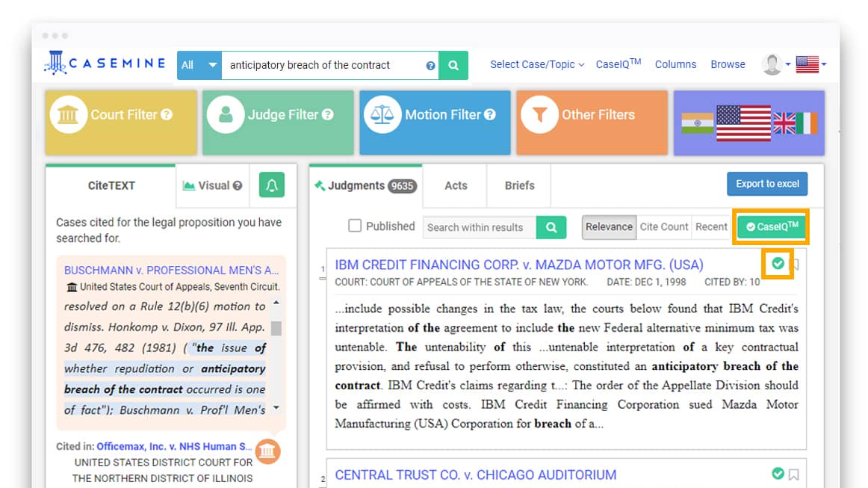Open the Central Trust Co. v. Chicago Auditorium case
The height and width of the screenshot is (488, 868).
coord(475,475)
